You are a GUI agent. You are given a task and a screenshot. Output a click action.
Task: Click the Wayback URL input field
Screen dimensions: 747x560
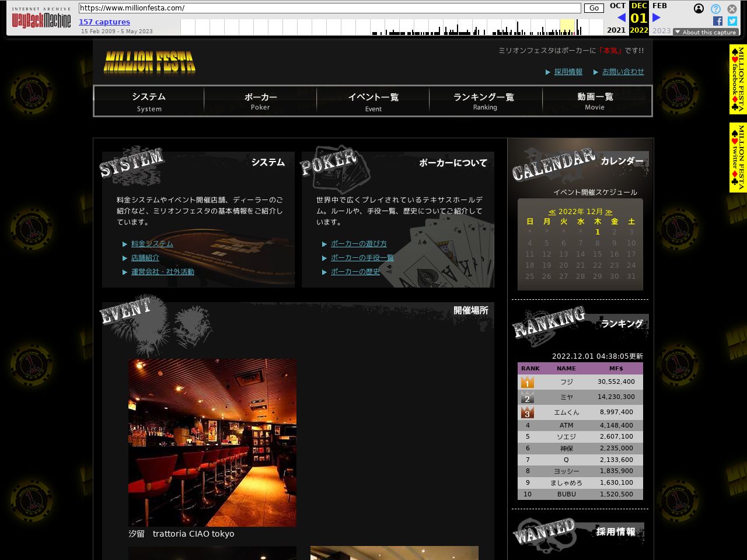330,8
